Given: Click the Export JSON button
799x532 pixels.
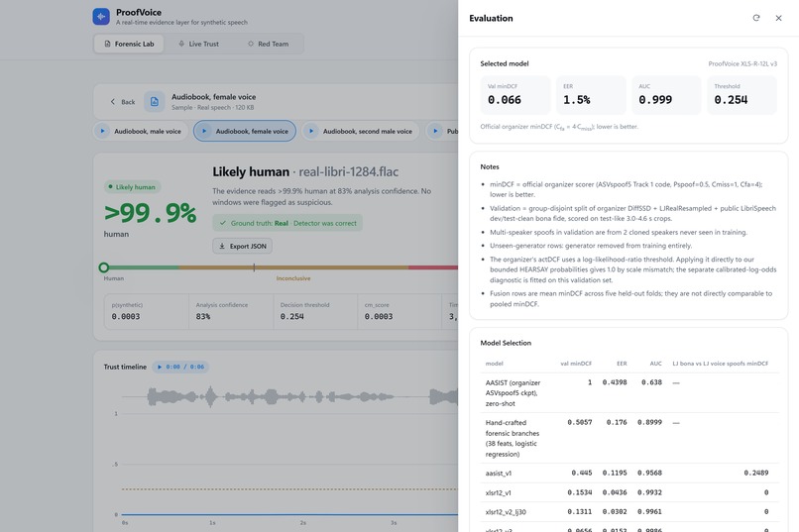Looking at the screenshot, I should click(x=243, y=246).
